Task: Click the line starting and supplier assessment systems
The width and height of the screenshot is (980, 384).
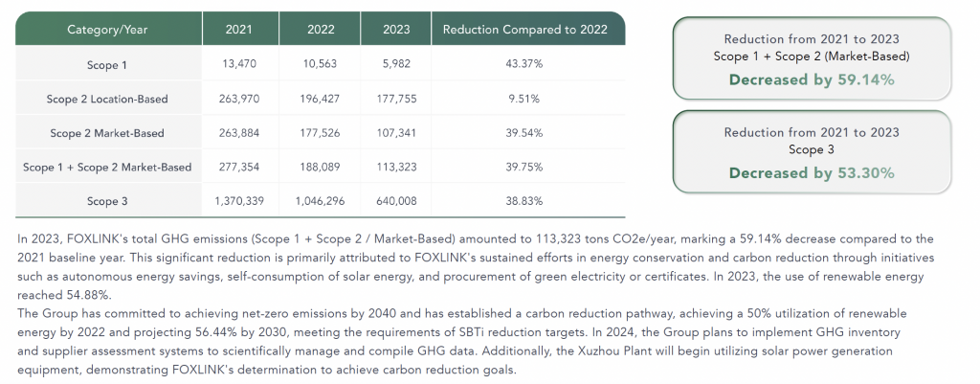Action: pos(455,350)
